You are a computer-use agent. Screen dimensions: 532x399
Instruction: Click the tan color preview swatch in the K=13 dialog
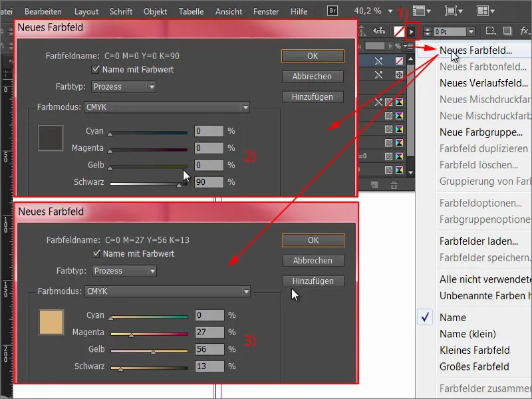(x=51, y=323)
